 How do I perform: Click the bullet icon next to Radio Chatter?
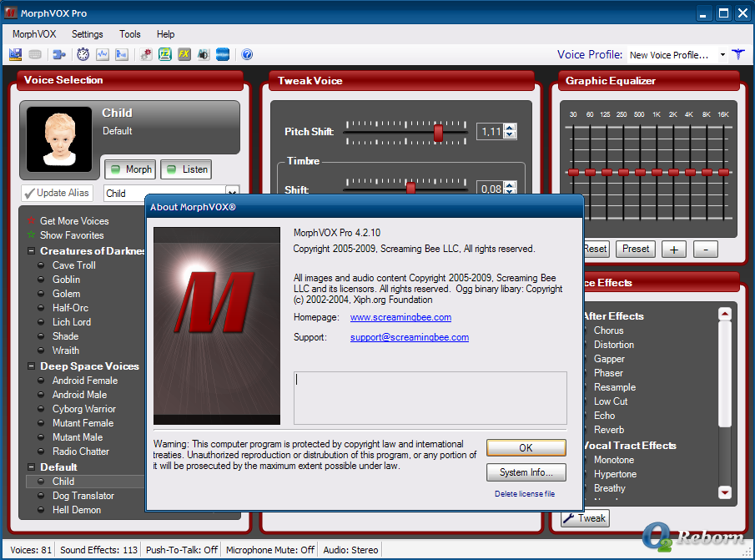tap(42, 452)
